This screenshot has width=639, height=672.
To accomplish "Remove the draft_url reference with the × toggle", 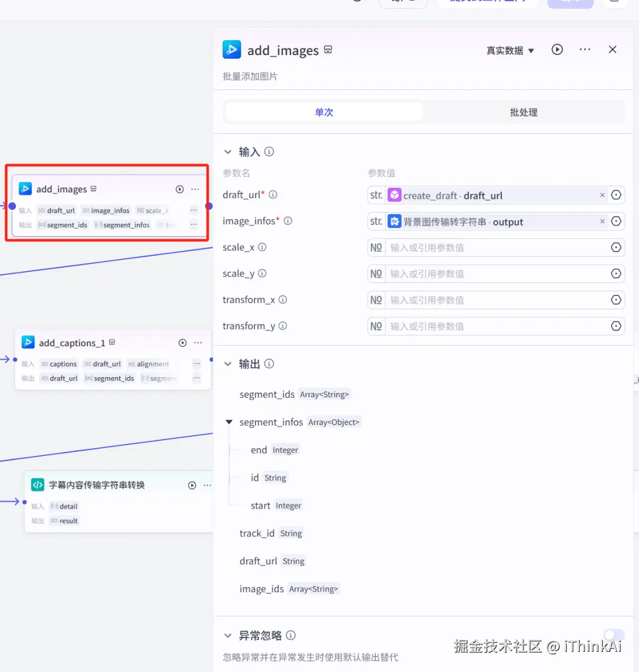I will click(x=602, y=195).
